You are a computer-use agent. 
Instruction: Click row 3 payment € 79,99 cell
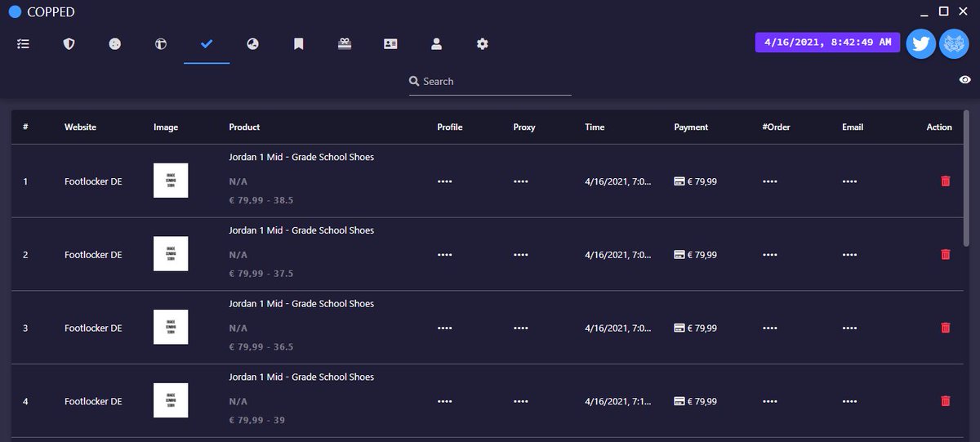click(695, 328)
